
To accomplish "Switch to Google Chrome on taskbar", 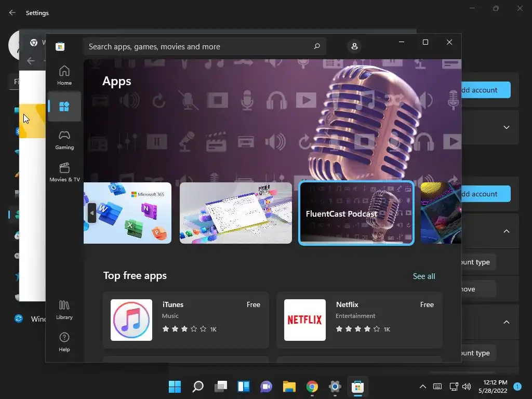I will tap(312, 386).
